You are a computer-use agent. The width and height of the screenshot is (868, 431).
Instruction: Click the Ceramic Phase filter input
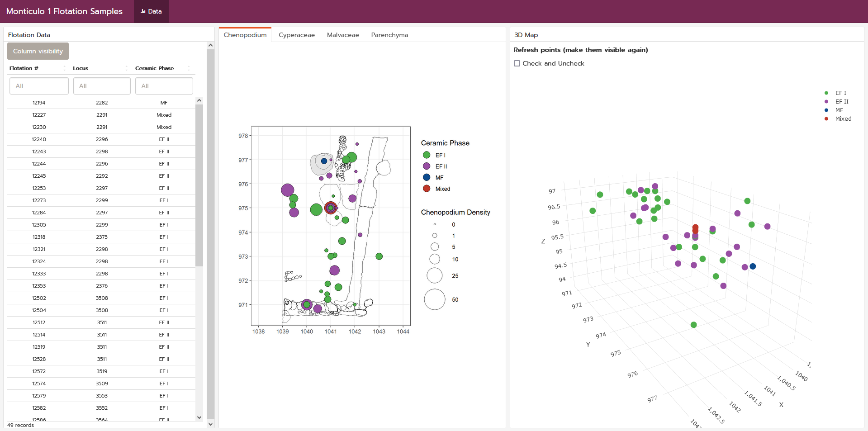tap(164, 86)
